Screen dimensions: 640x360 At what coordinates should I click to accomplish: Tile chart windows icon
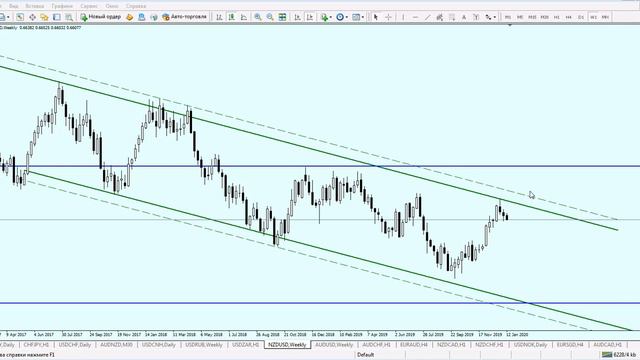tap(282, 17)
